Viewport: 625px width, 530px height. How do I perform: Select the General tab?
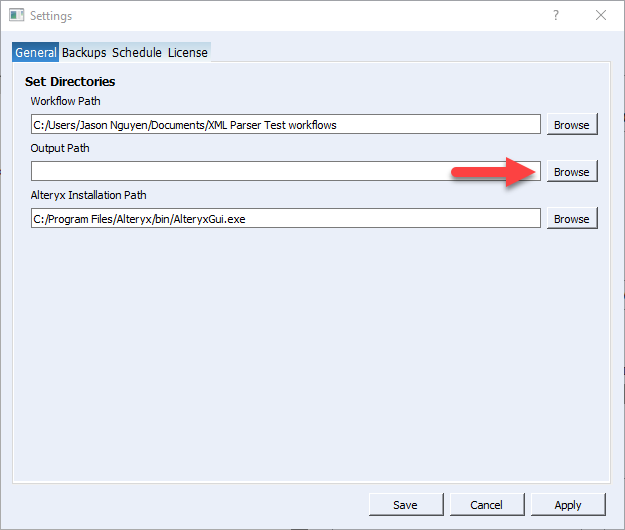[35, 52]
